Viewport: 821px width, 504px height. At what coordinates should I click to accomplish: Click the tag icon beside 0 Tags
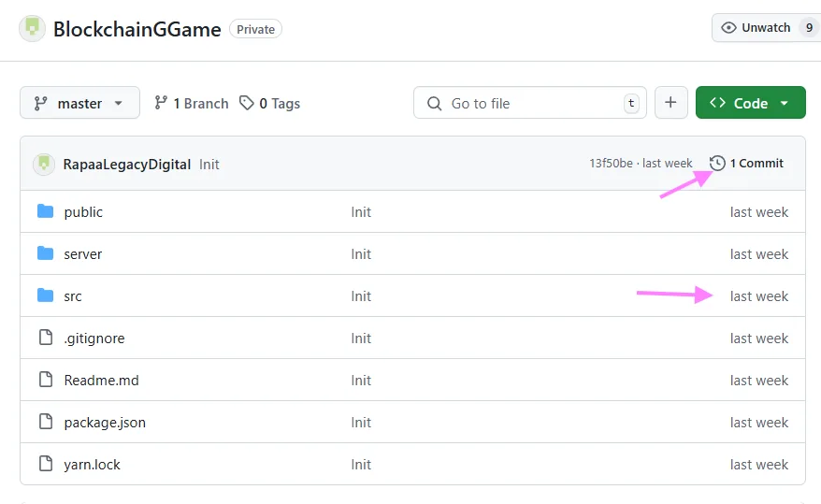tap(247, 103)
